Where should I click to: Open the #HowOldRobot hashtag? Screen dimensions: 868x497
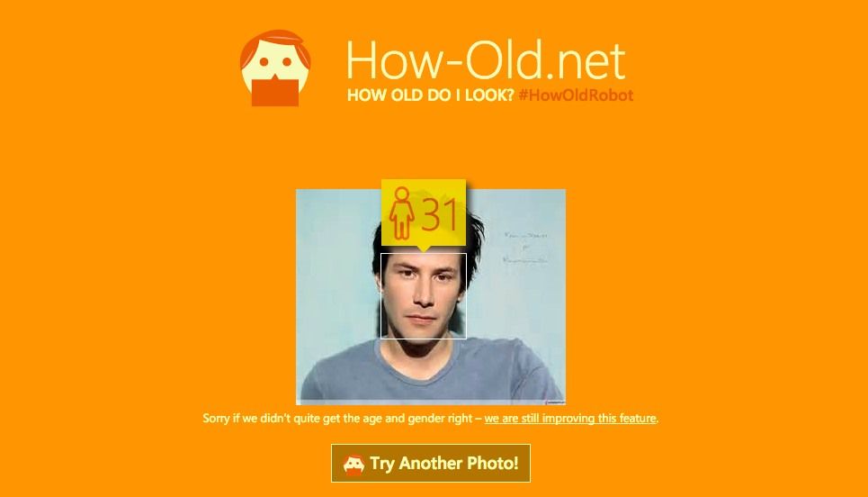coord(576,95)
